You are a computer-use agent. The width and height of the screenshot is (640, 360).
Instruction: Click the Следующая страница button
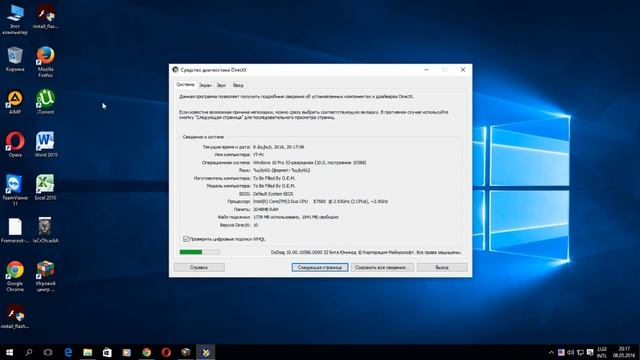(320, 267)
